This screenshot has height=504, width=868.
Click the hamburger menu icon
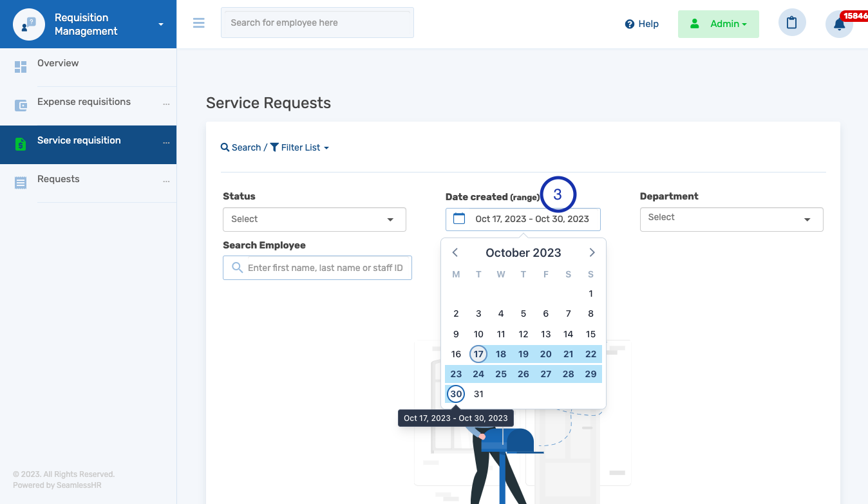pos(198,22)
